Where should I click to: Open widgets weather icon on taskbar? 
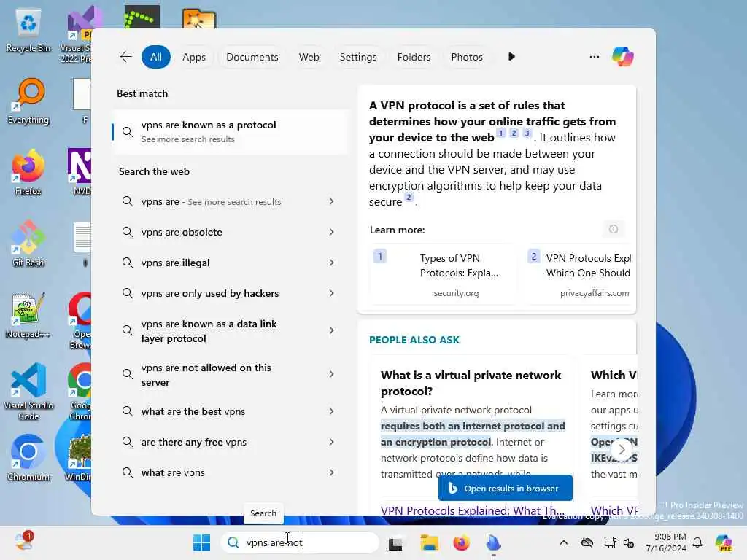pos(23,542)
